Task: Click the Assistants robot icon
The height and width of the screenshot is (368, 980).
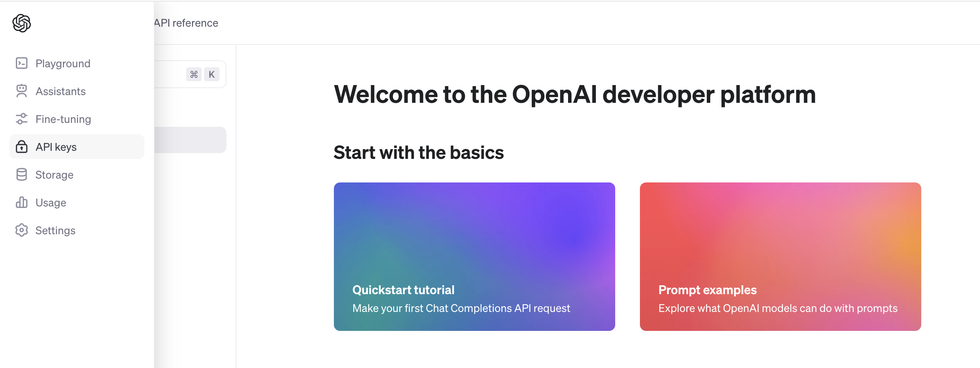Action: tap(22, 91)
